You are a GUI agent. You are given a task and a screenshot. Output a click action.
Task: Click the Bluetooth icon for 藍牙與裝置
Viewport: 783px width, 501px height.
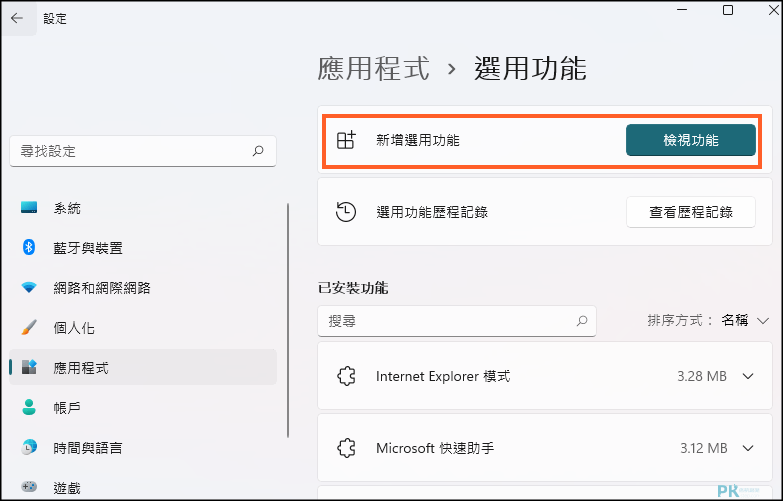pos(29,247)
